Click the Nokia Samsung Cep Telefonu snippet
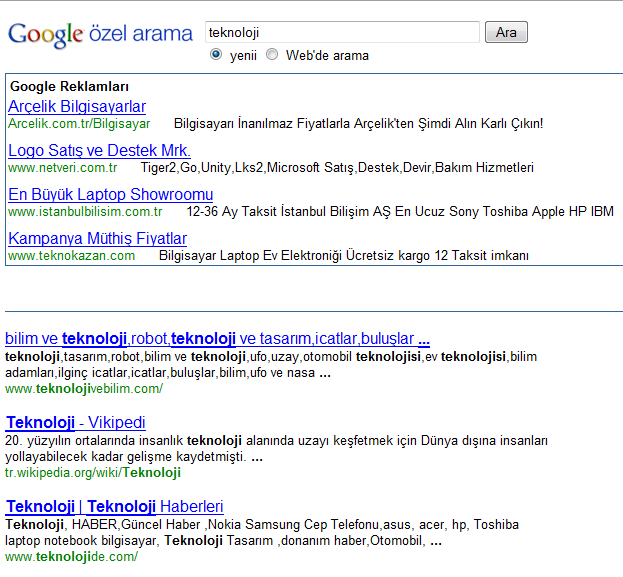This screenshot has height=577, width=623. coord(262,532)
